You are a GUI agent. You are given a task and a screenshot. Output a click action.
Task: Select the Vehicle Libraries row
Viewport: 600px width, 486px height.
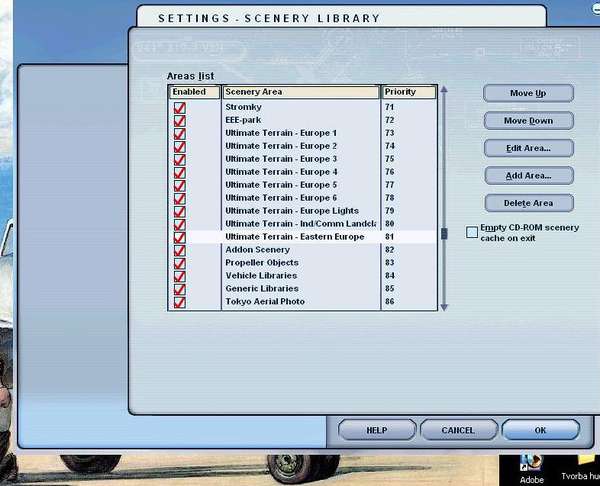coord(302,276)
